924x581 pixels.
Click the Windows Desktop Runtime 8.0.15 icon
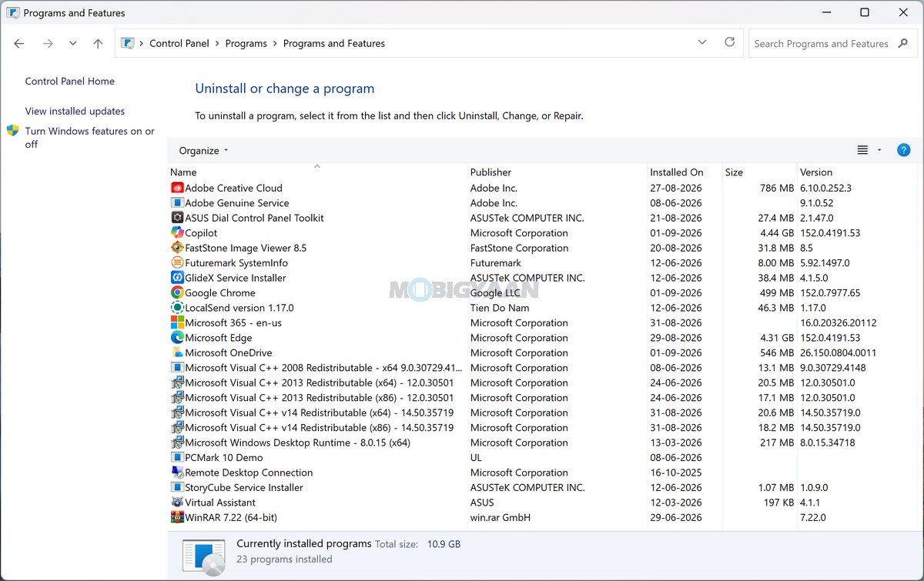[x=177, y=442]
